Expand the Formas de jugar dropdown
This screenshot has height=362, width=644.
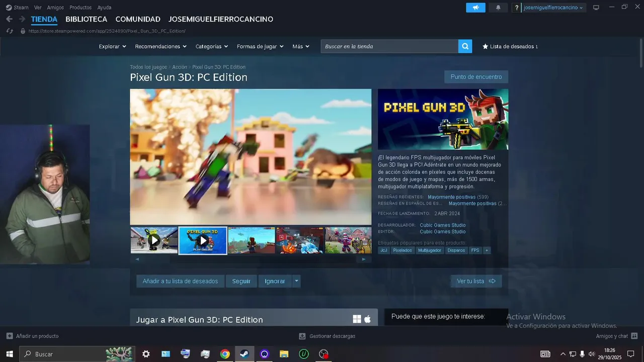(x=260, y=46)
